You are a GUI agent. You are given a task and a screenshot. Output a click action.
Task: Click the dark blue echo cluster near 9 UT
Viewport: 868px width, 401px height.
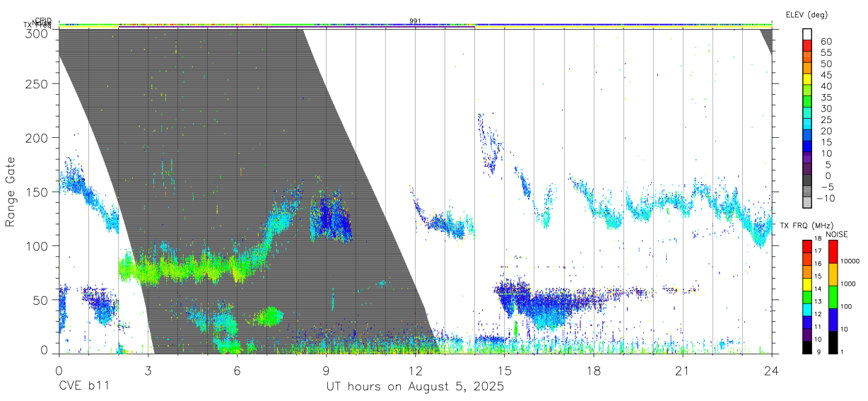(x=330, y=218)
